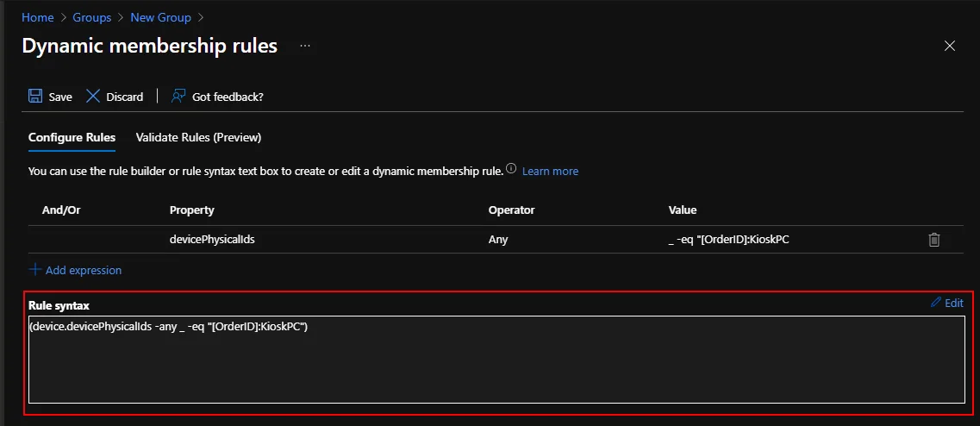Click the Rule syntax heading
Viewport: 980px width, 426px height.
(59, 306)
